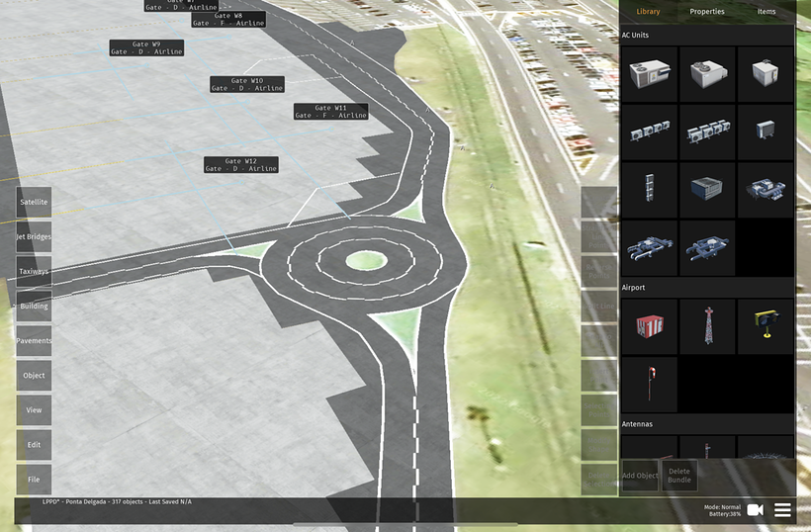This screenshot has width=811, height=532.
Task: Select the red and white windsock pole
Action: (x=650, y=384)
